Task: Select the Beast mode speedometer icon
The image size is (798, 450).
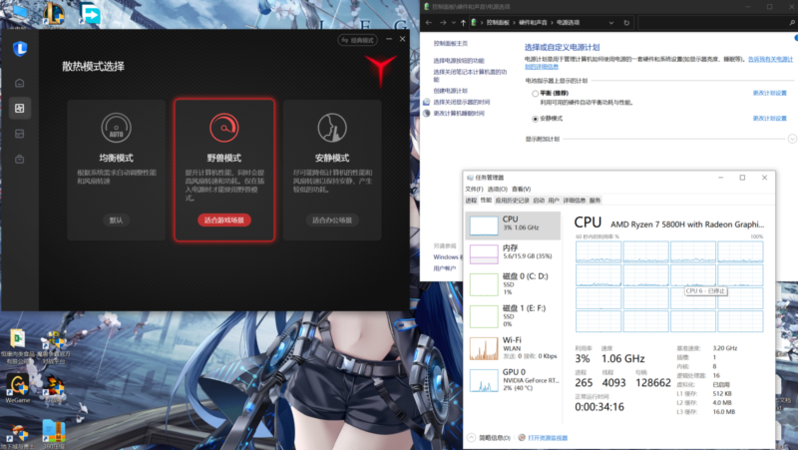Action: 224,128
